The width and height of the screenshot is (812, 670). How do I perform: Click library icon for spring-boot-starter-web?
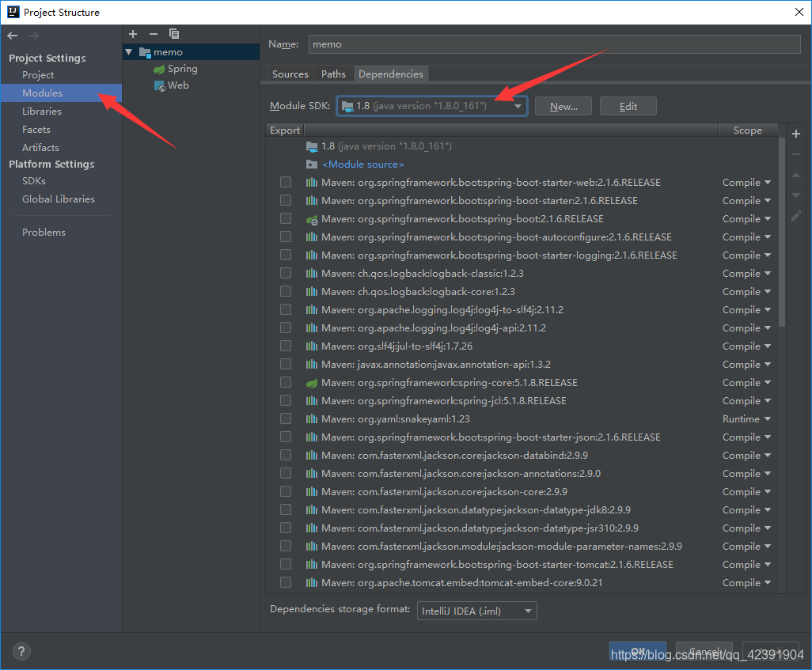[x=312, y=182]
